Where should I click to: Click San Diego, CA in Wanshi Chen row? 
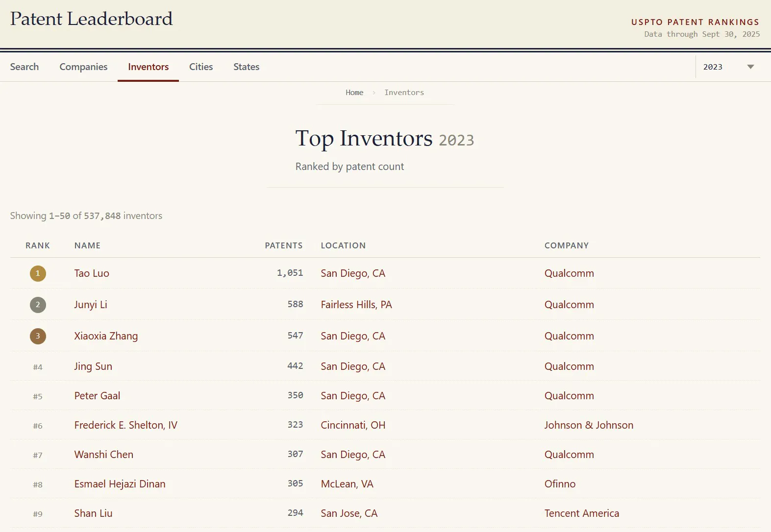353,455
